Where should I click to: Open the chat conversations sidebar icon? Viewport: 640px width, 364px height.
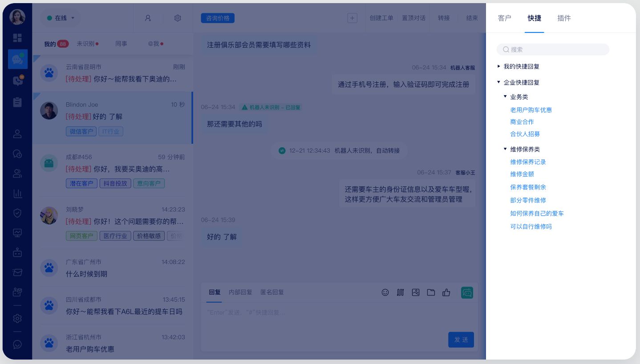pyautogui.click(x=18, y=59)
